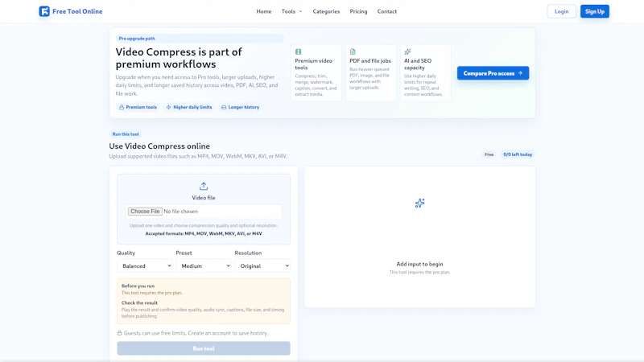Click the Accepted formats line
Viewport: 644px width, 362px height.
tap(204, 233)
